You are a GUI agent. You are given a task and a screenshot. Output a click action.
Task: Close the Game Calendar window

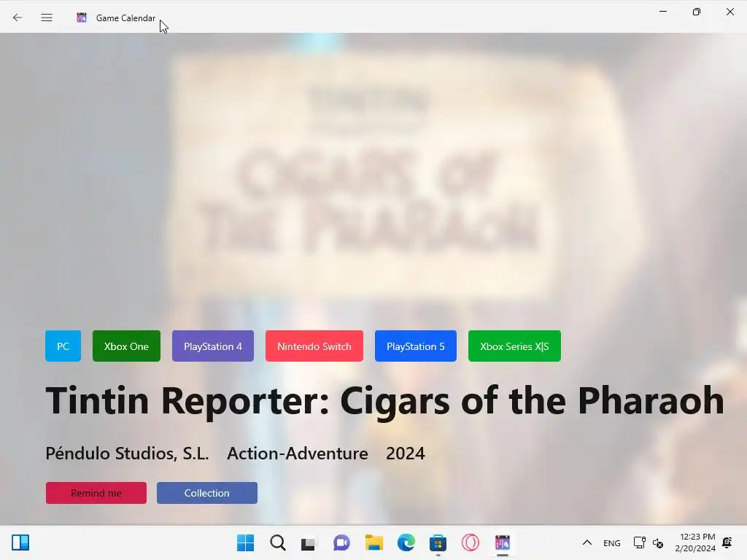(729, 12)
